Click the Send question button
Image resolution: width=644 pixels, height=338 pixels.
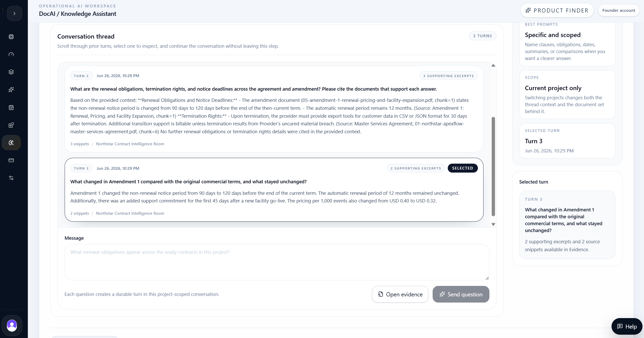461,294
